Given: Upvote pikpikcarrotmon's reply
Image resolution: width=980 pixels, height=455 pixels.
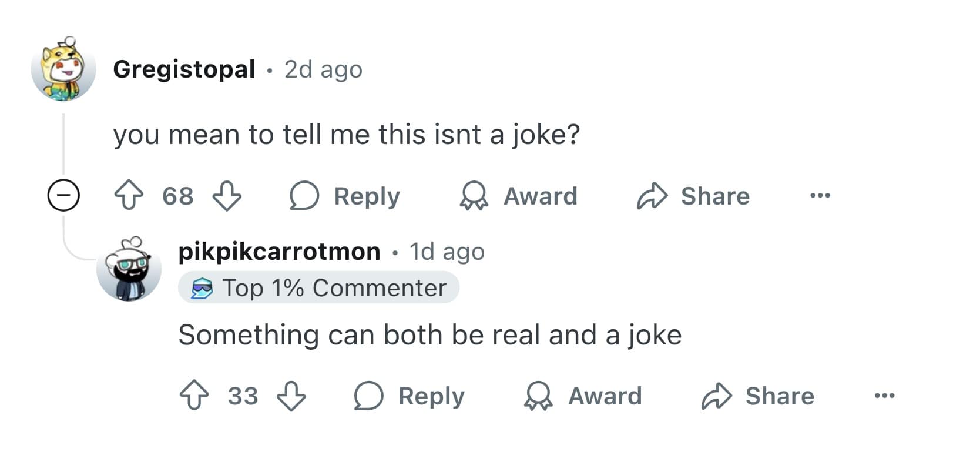Looking at the screenshot, I should pos(193,396).
